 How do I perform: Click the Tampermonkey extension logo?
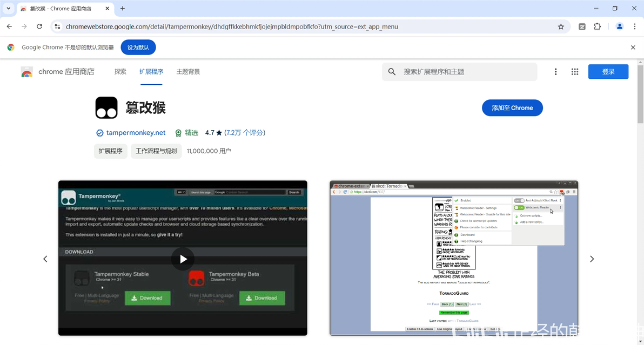click(106, 108)
